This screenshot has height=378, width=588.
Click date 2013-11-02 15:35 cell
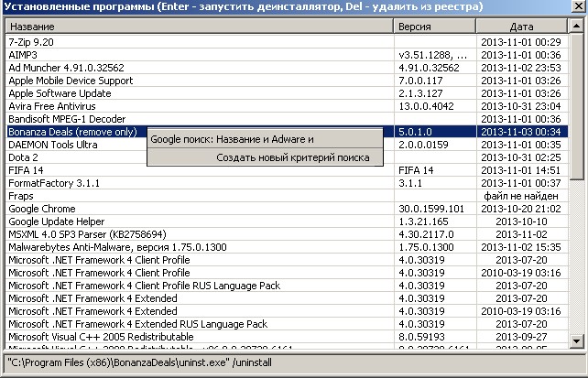pos(522,247)
